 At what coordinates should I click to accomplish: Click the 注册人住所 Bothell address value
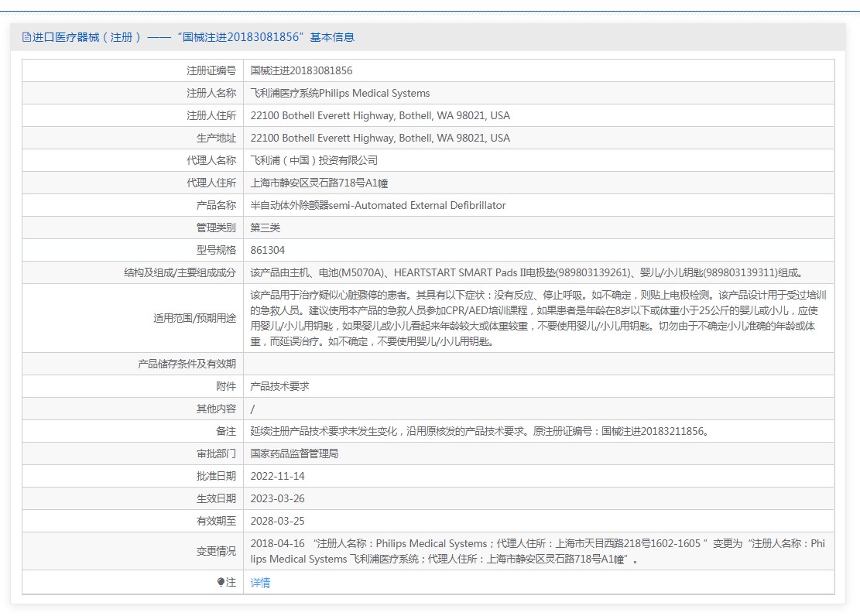pyautogui.click(x=380, y=115)
